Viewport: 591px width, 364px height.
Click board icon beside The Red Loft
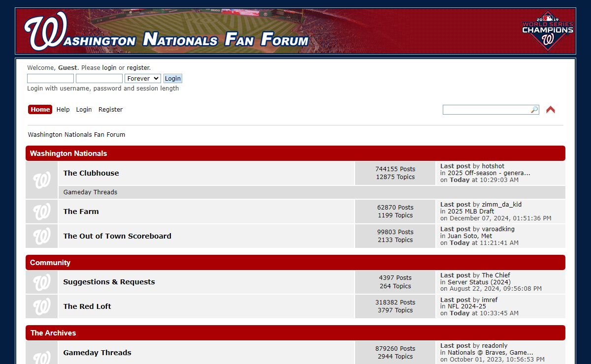coord(42,306)
